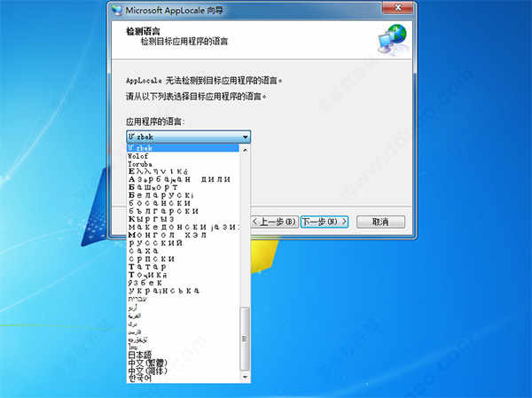Select Wolof from the language list
Image resolution: width=532 pixels, height=398 pixels.
[x=184, y=156]
